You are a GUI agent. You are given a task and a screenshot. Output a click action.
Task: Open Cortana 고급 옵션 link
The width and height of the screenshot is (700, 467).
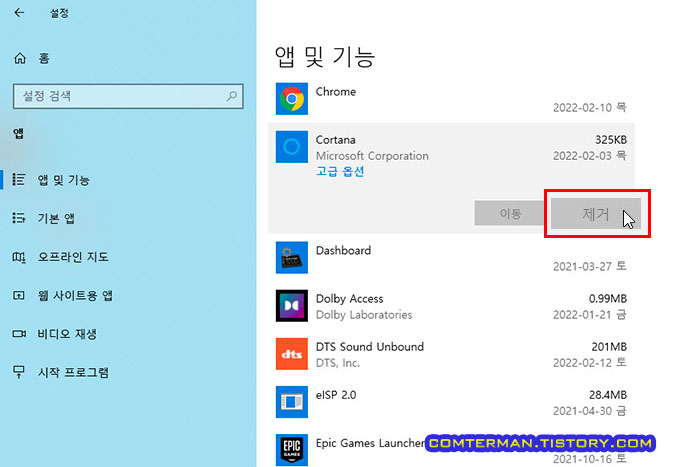(340, 171)
